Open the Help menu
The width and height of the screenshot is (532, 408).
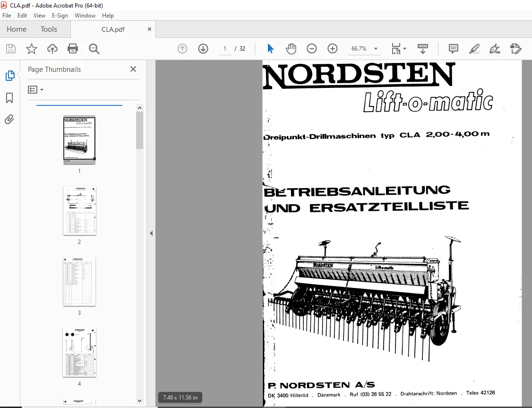click(x=108, y=16)
